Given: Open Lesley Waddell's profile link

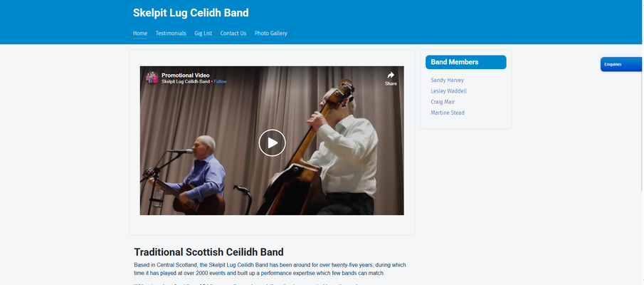Looking at the screenshot, I should click(x=449, y=91).
